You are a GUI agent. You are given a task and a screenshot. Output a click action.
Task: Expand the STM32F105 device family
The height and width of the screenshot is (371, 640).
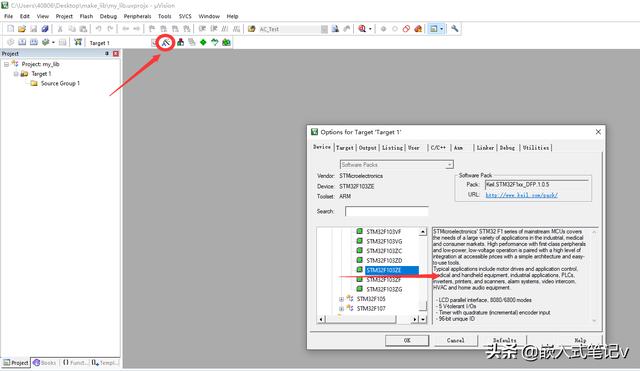pyautogui.click(x=341, y=299)
